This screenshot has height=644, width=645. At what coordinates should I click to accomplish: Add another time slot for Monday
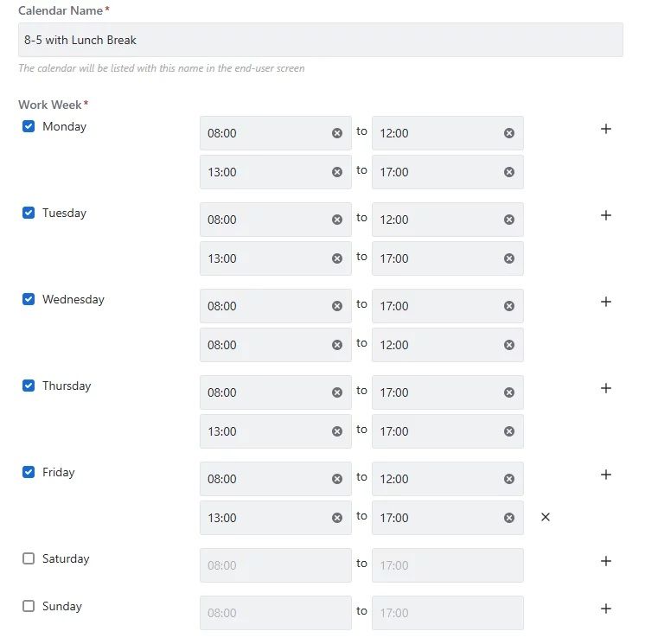point(606,129)
